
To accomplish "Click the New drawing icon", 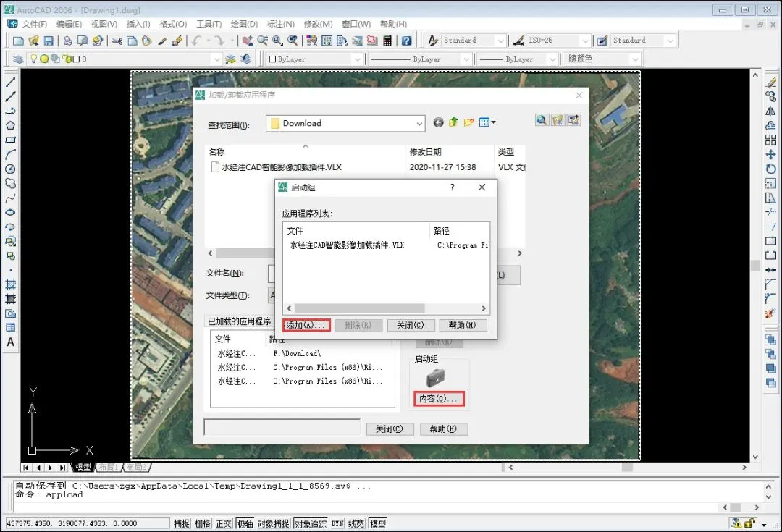I will [18, 41].
